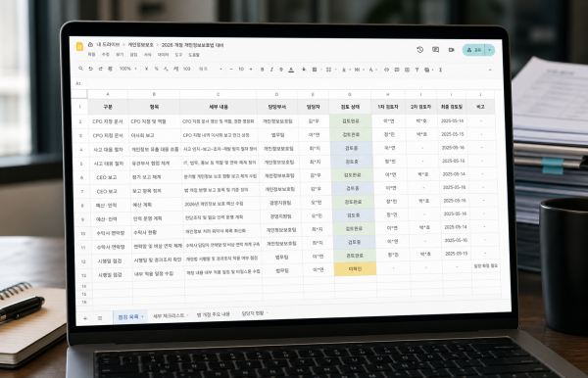Screen dimensions: 588x378
Task: Open the text color underlined A
Action: tap(291, 70)
